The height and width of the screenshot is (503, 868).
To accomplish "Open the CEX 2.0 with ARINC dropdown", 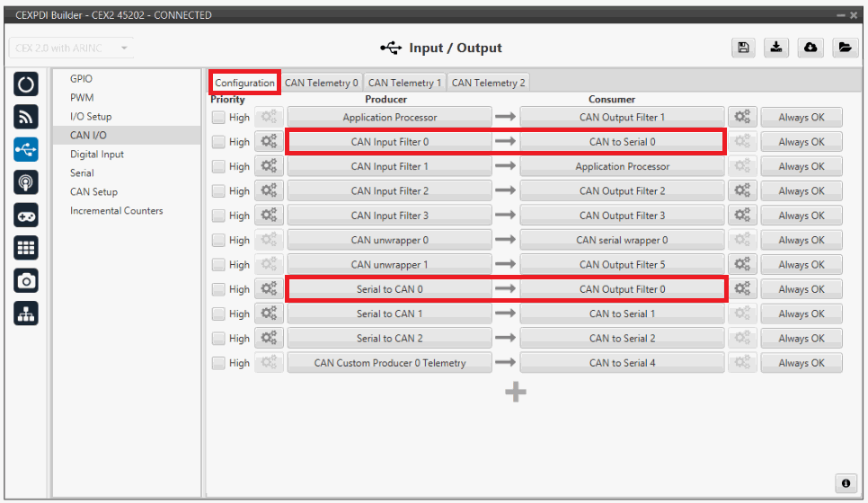I will tap(72, 48).
